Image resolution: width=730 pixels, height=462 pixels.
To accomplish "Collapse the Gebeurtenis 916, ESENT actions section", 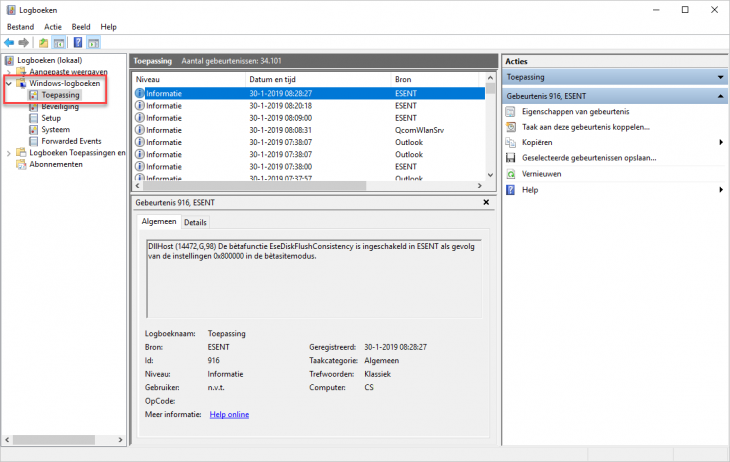I will [720, 96].
